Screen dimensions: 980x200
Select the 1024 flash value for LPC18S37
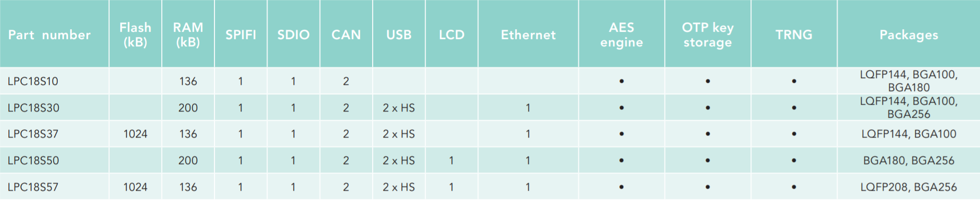pyautogui.click(x=135, y=134)
